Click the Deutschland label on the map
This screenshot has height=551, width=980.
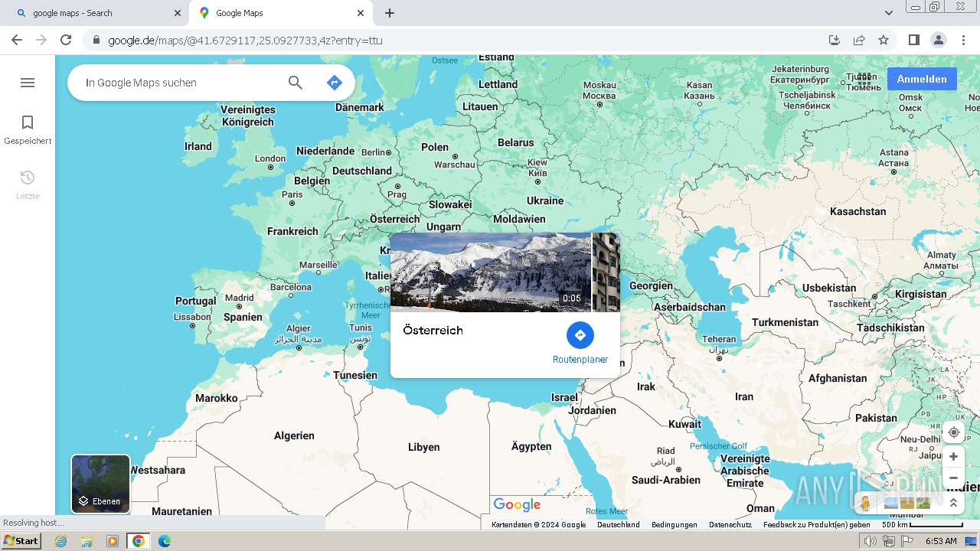(362, 171)
